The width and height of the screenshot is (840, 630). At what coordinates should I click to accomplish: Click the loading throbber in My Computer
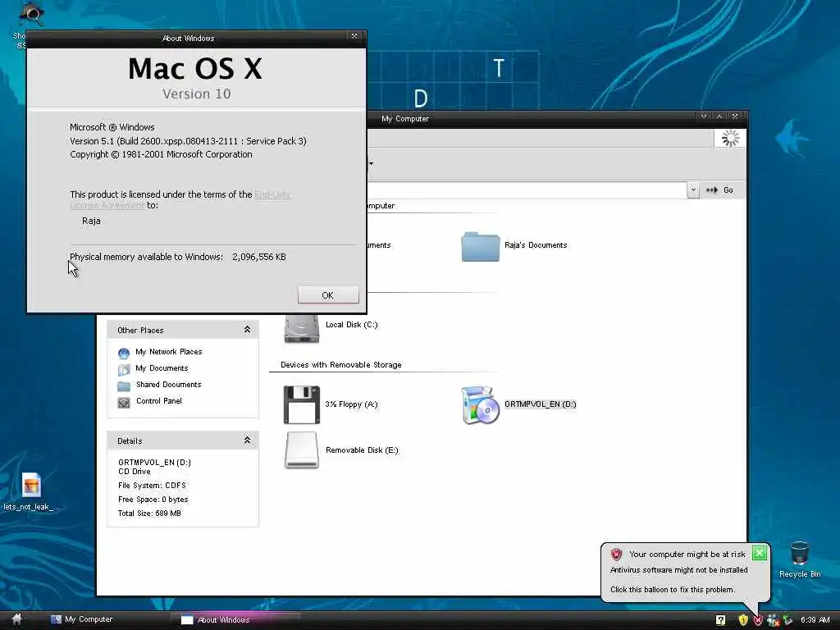(730, 138)
